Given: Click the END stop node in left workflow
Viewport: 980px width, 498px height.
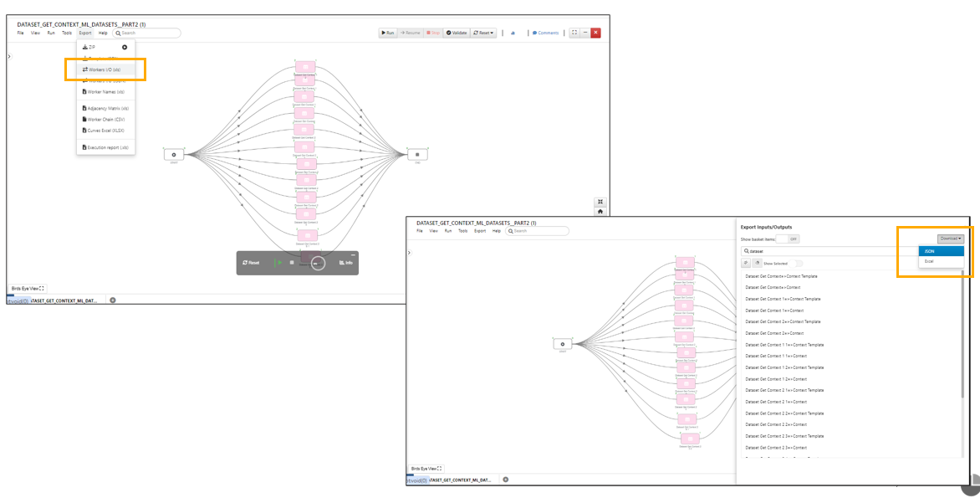Looking at the screenshot, I should click(x=417, y=154).
